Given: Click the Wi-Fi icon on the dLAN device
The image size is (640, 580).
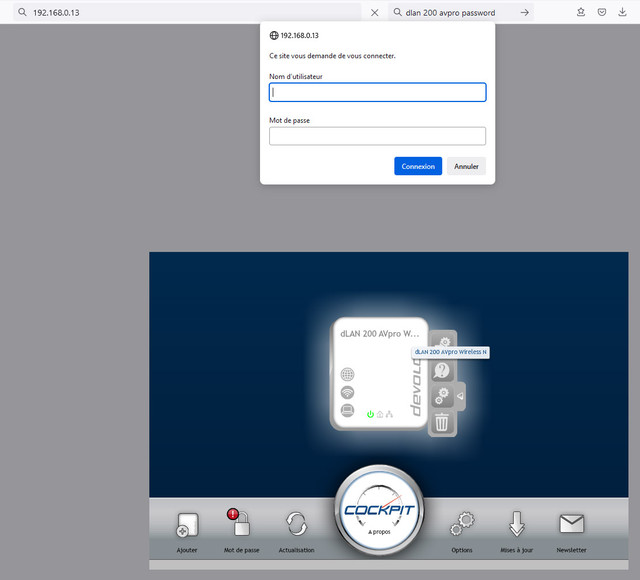Looking at the screenshot, I should click(x=347, y=392).
